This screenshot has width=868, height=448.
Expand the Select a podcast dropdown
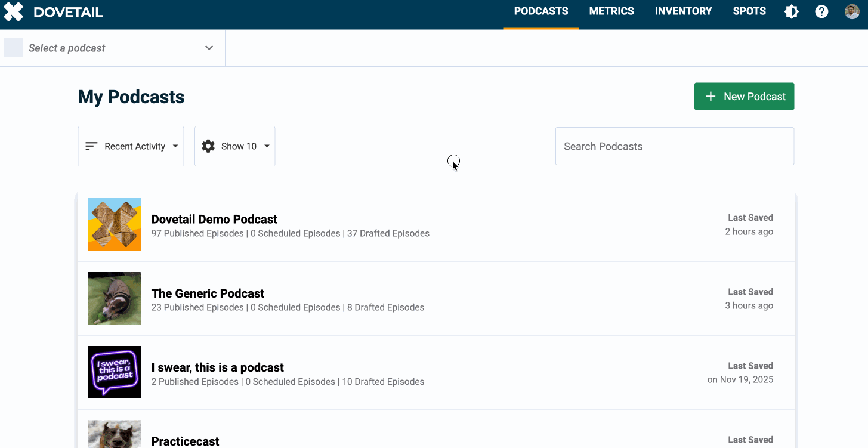pyautogui.click(x=209, y=48)
